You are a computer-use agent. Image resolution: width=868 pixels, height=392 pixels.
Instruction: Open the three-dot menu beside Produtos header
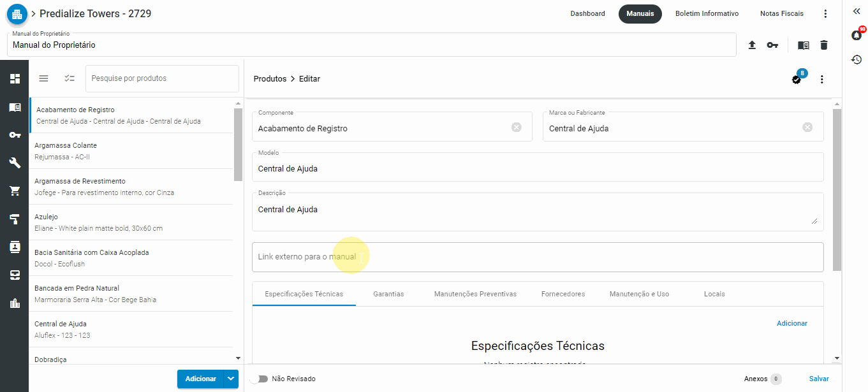tap(821, 79)
